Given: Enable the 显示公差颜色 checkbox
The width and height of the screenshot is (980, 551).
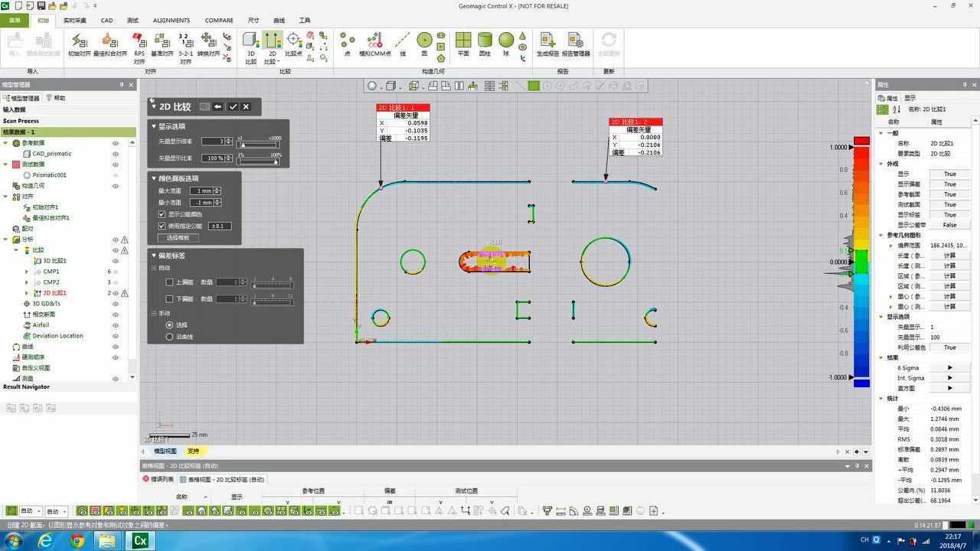Looking at the screenshot, I should tap(162, 214).
